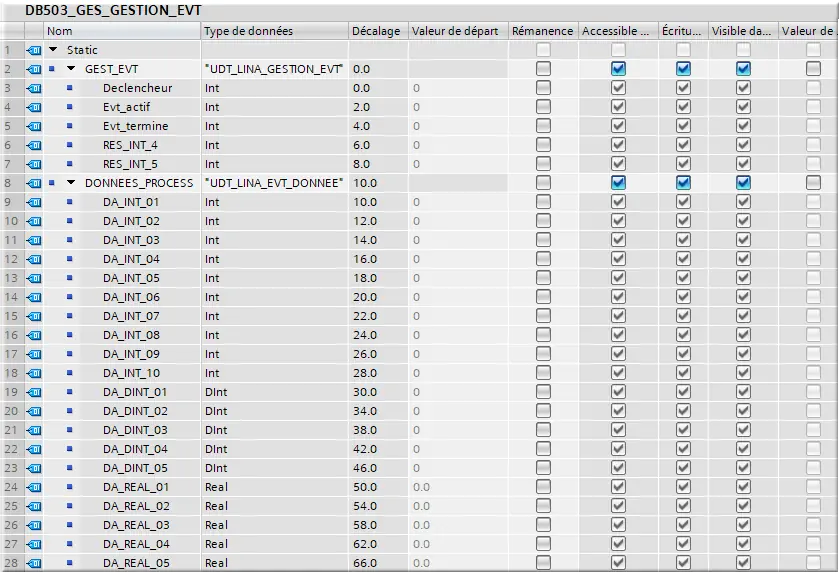Click the tag icon on the DA_INT_08 row
Viewport: 839px width, 572px height.
34,335
